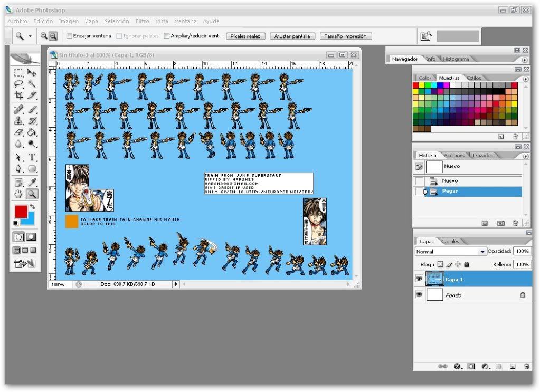The width and height of the screenshot is (540, 392).
Task: Switch to the Canales tab
Action: point(450,242)
